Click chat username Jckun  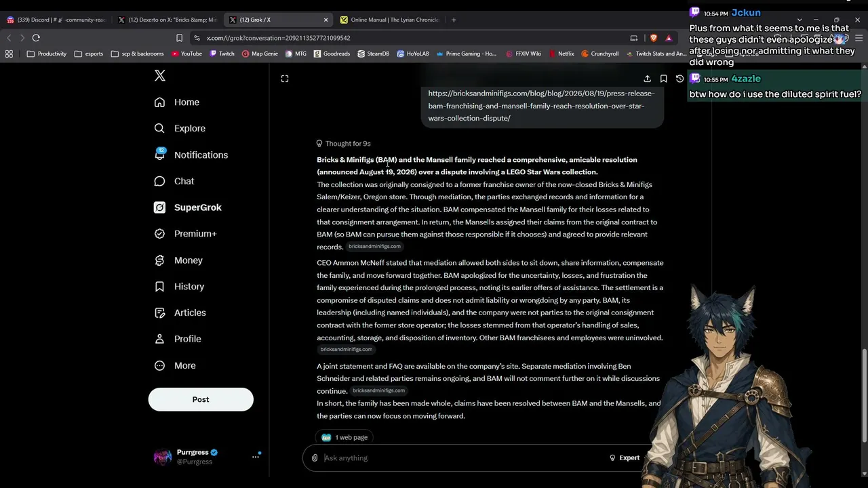tap(746, 13)
